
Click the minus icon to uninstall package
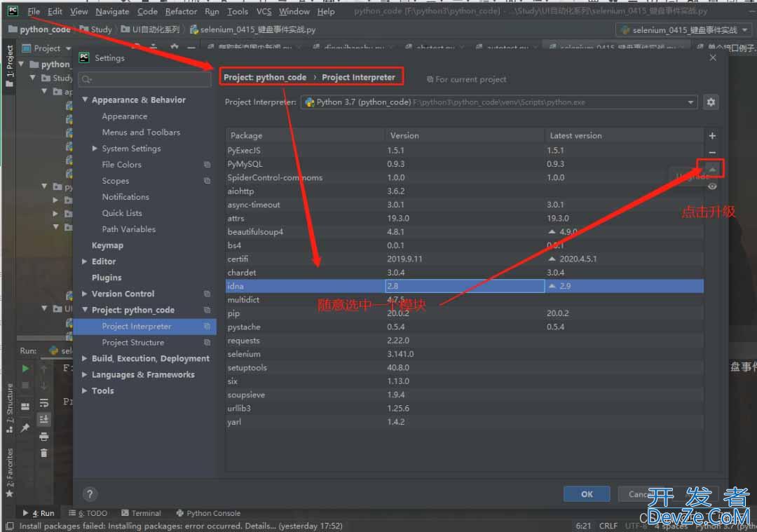[x=712, y=153]
